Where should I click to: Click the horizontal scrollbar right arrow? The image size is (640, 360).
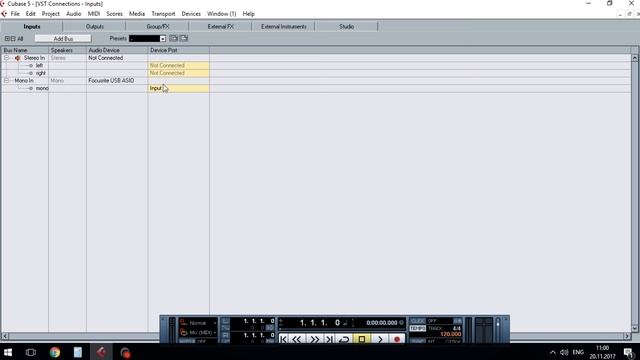point(627,336)
